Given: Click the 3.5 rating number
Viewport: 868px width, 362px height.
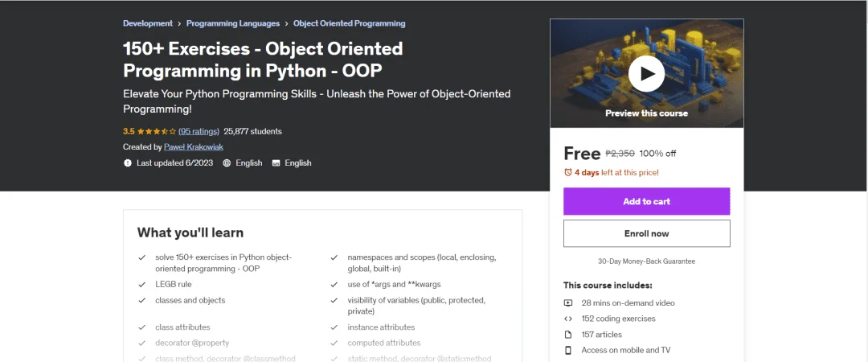Looking at the screenshot, I should coord(129,131).
